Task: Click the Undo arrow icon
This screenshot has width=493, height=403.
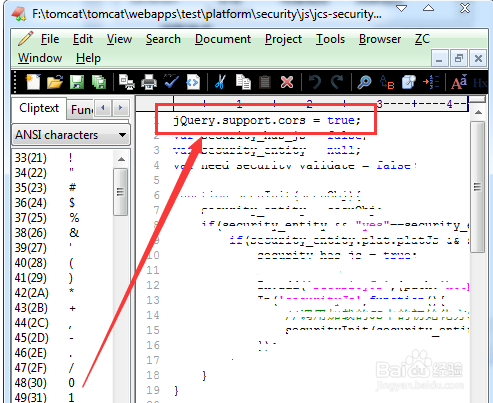Action: pyautogui.click(x=315, y=82)
